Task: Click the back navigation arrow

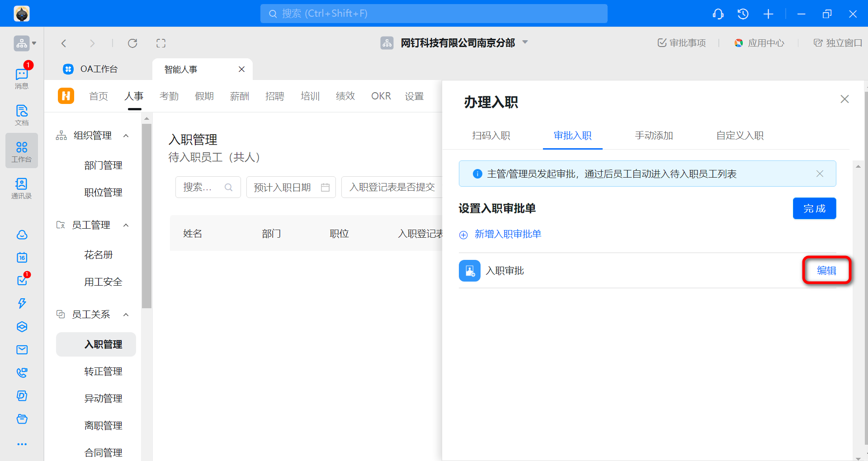Action: (x=64, y=43)
